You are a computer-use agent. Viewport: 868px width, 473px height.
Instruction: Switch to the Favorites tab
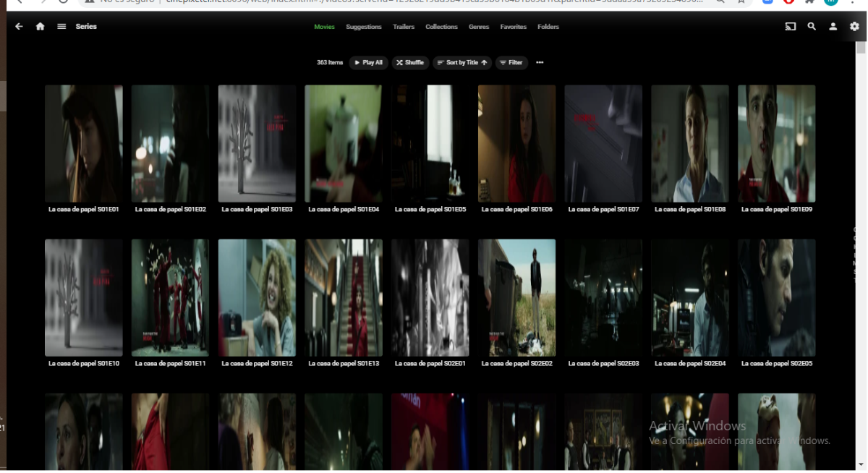[514, 27]
